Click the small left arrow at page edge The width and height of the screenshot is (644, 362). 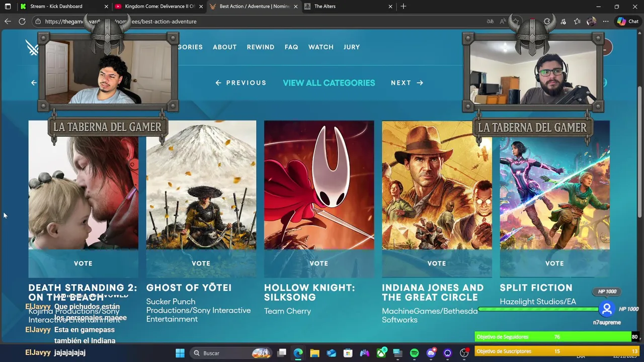34,82
